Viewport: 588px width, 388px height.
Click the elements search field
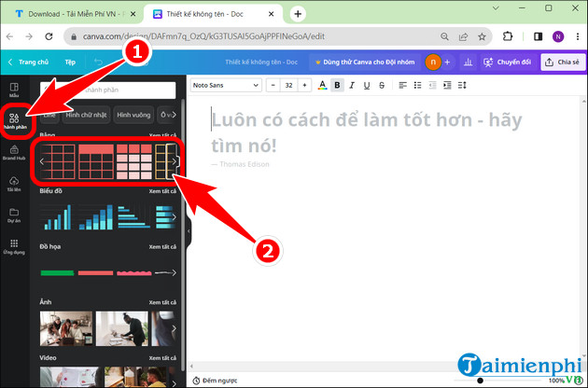pyautogui.click(x=108, y=90)
